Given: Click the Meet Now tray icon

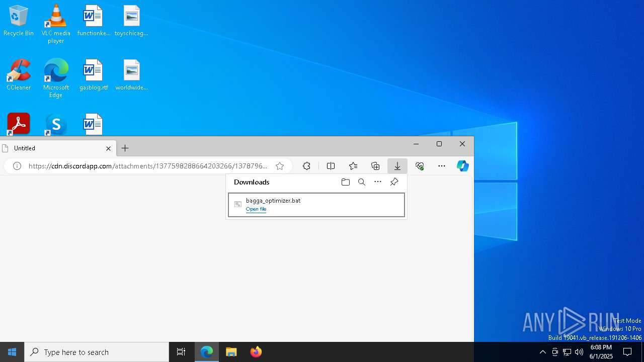Looking at the screenshot, I should coord(555,352).
